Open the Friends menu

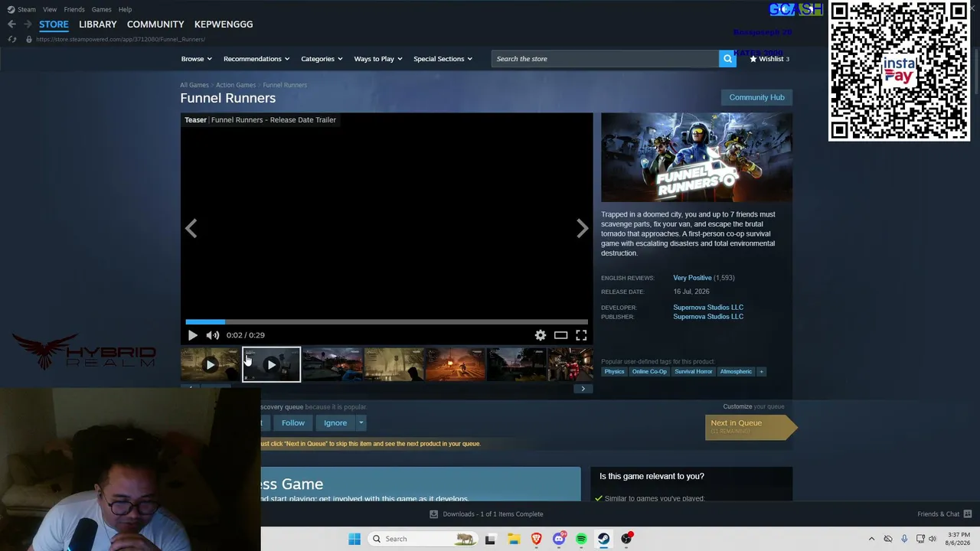74,9
